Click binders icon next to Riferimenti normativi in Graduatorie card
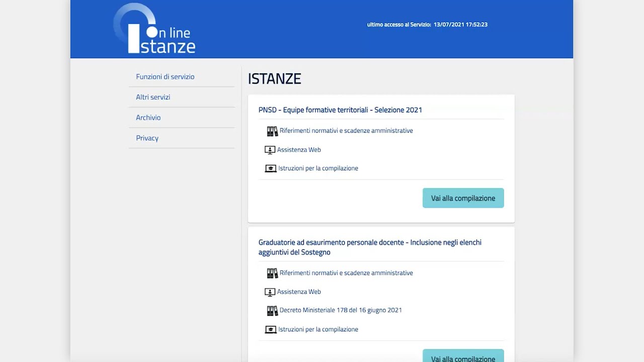 tap(272, 273)
